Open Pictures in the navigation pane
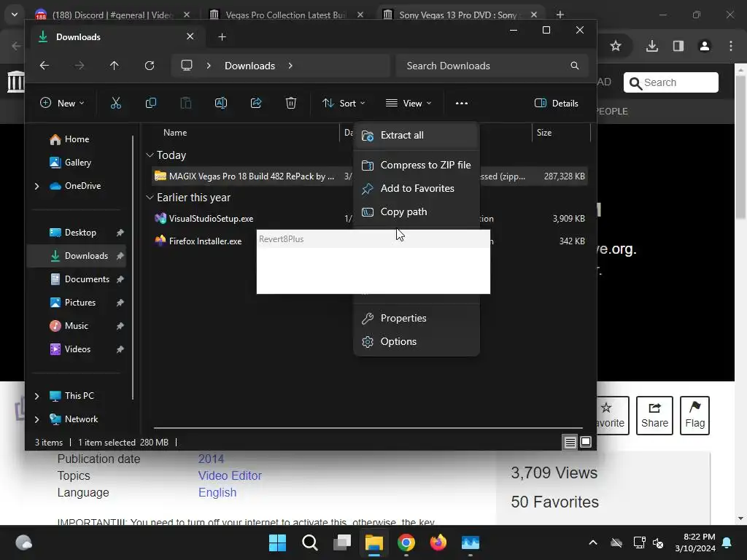Screen dimensions: 747x560 pos(79,303)
